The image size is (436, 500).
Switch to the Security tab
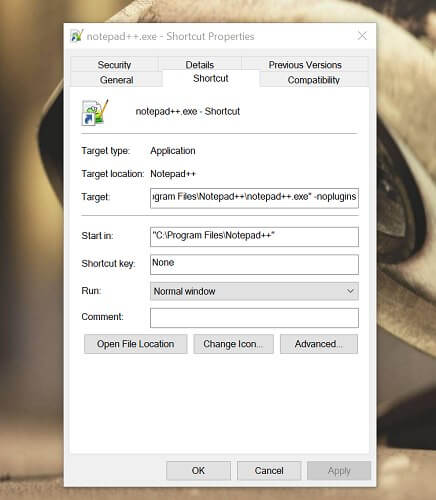tap(114, 64)
